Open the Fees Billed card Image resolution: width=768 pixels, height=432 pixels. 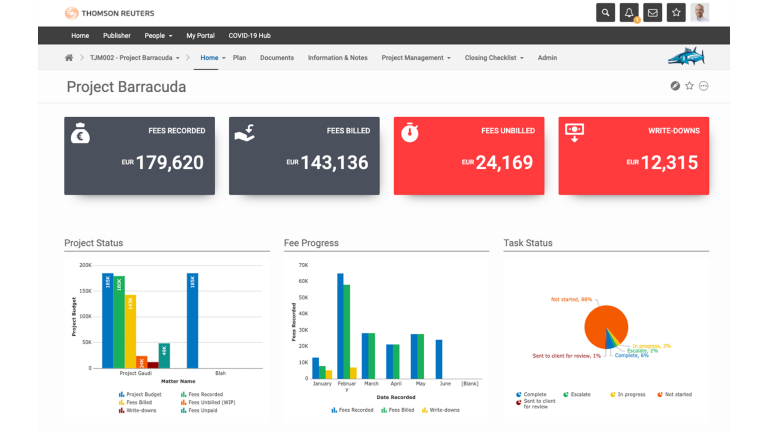coord(304,156)
